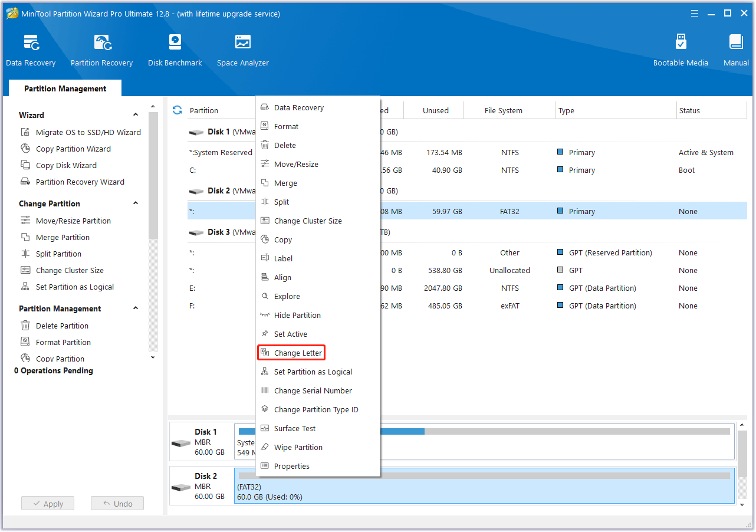Choose Merge in the context menu
Image resolution: width=756 pixels, height=532 pixels.
[318, 183]
